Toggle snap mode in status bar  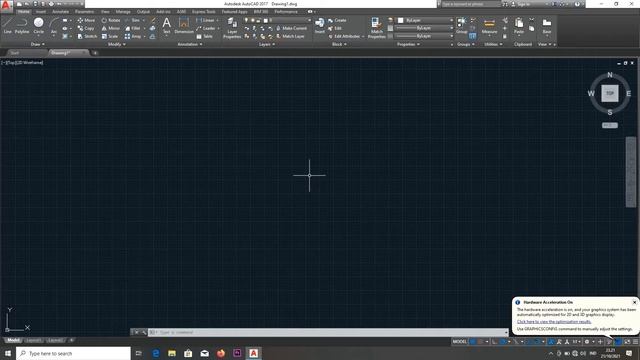pyautogui.click(x=480, y=342)
